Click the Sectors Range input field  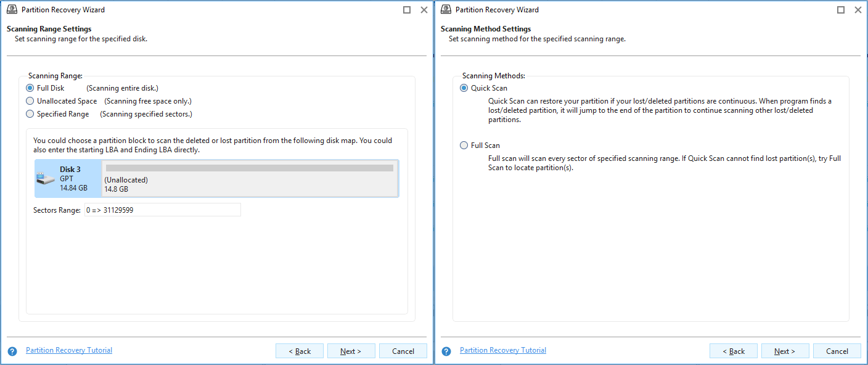162,210
